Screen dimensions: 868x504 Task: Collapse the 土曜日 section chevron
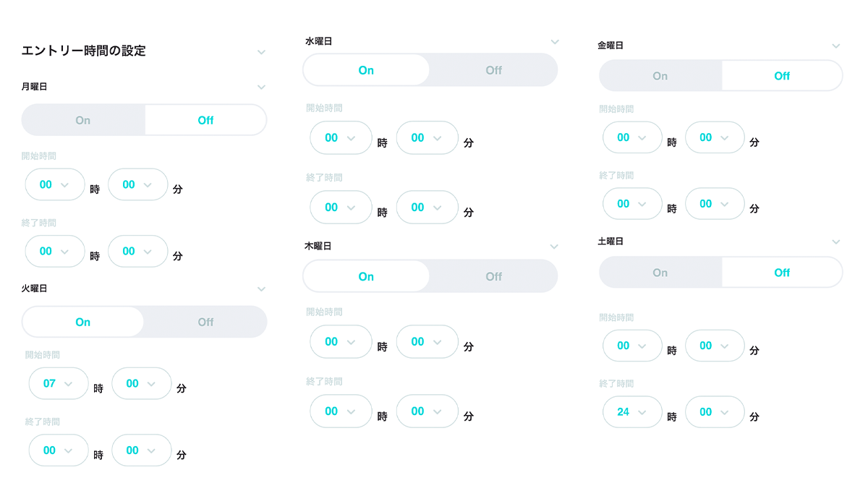tap(836, 242)
